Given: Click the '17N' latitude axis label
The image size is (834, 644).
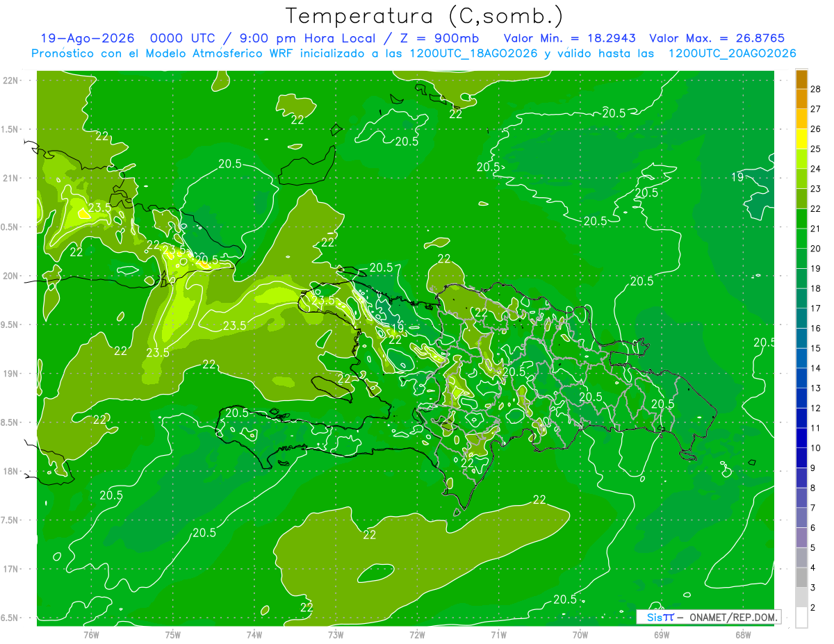Looking at the screenshot, I should click(10, 569).
